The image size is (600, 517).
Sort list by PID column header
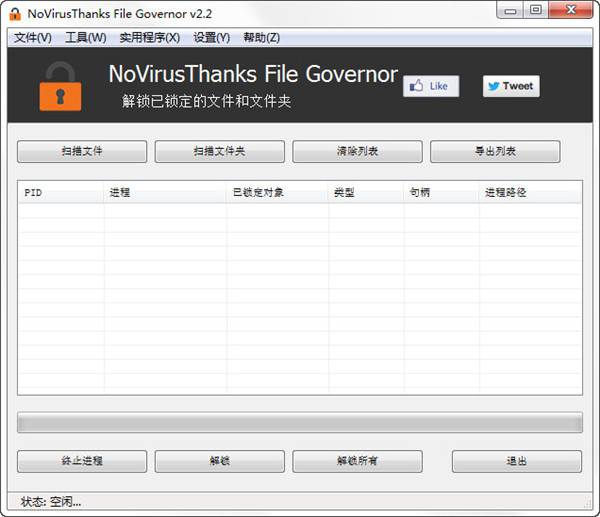click(x=61, y=192)
